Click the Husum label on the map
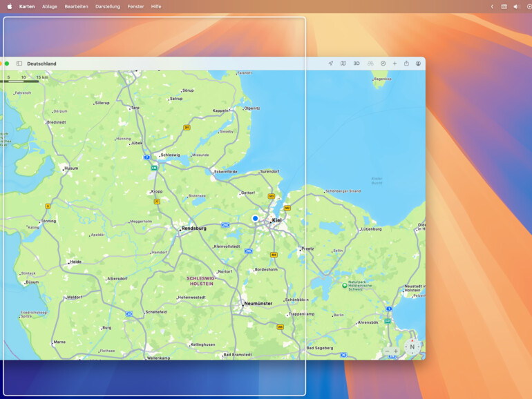Image resolution: width=532 pixels, height=399 pixels. (71, 168)
